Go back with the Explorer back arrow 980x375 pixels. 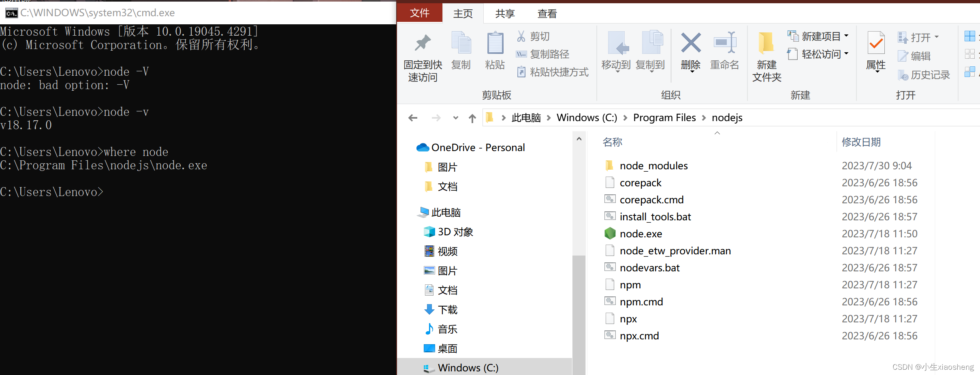[413, 118]
